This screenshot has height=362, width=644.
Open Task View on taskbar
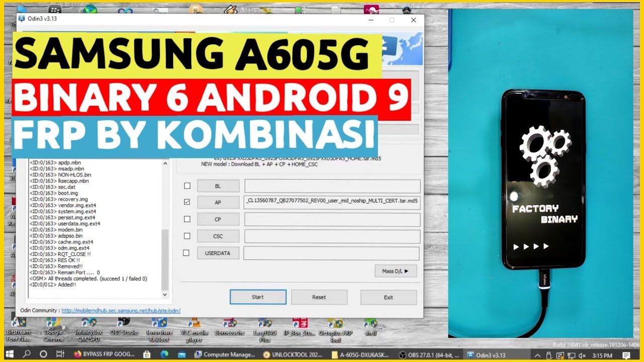(59, 354)
